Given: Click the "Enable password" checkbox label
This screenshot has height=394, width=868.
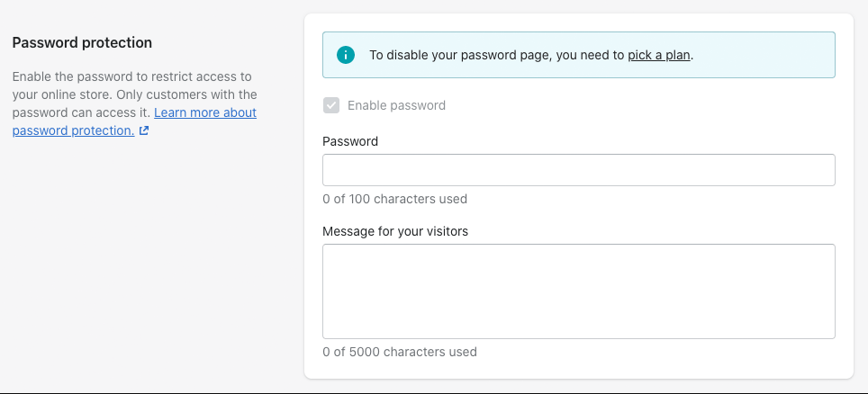Looking at the screenshot, I should click(396, 105).
